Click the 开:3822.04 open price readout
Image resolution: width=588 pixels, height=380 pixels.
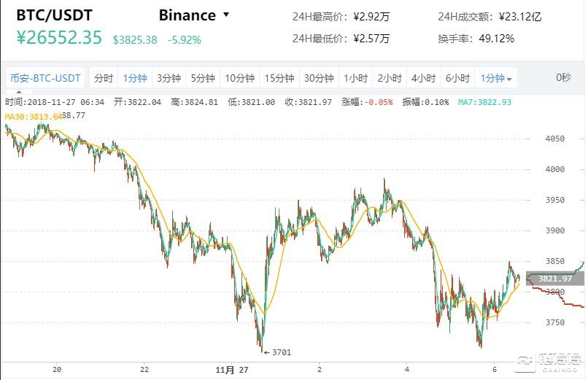[138, 102]
